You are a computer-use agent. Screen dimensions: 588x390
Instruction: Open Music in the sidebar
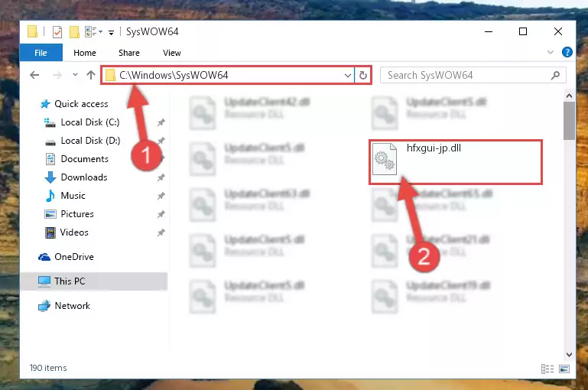pyautogui.click(x=73, y=196)
